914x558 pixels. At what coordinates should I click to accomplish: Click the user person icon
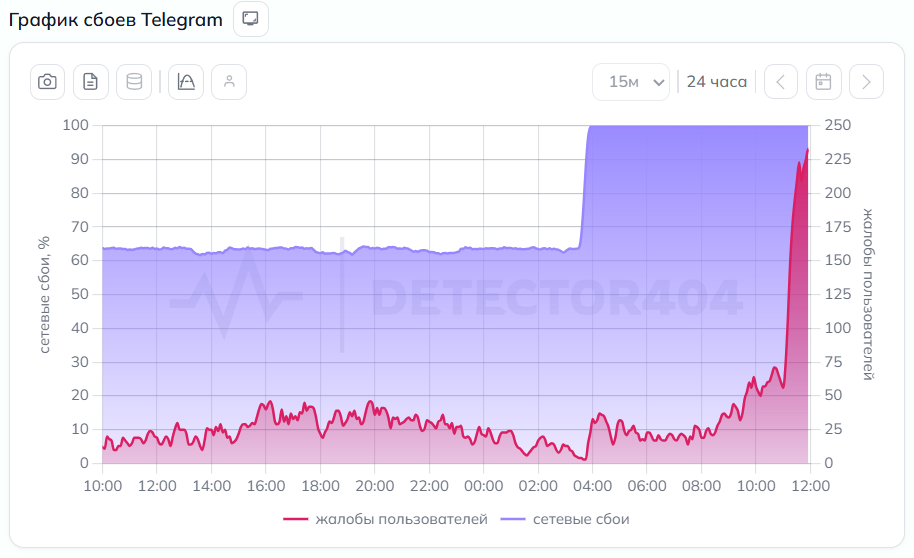click(229, 82)
